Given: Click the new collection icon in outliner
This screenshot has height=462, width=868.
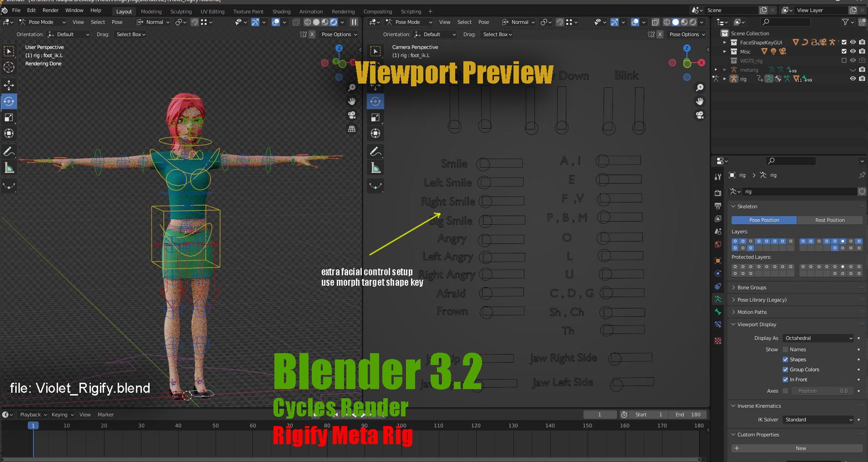Looking at the screenshot, I should (x=863, y=22).
